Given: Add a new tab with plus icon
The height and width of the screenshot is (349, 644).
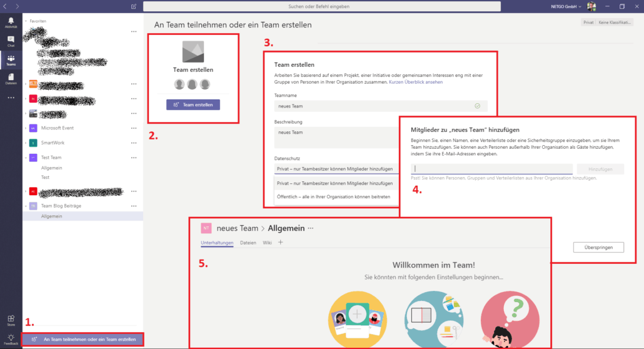Looking at the screenshot, I should coord(281,243).
